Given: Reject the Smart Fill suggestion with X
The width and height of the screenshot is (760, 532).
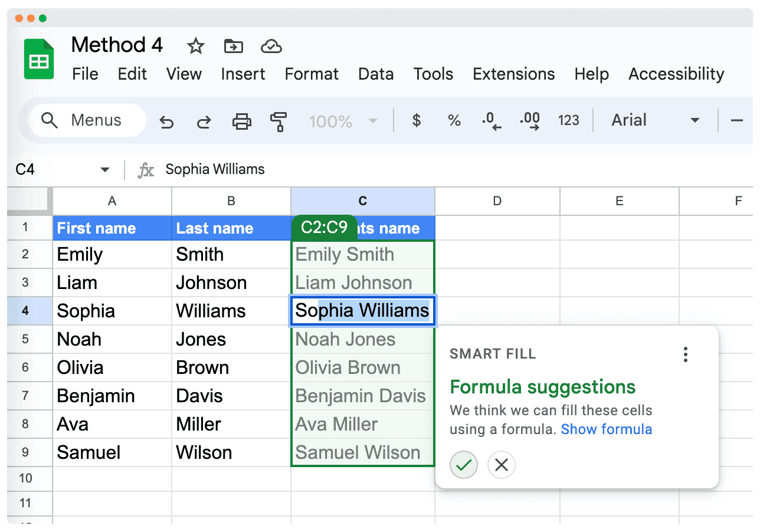Looking at the screenshot, I should click(x=502, y=465).
